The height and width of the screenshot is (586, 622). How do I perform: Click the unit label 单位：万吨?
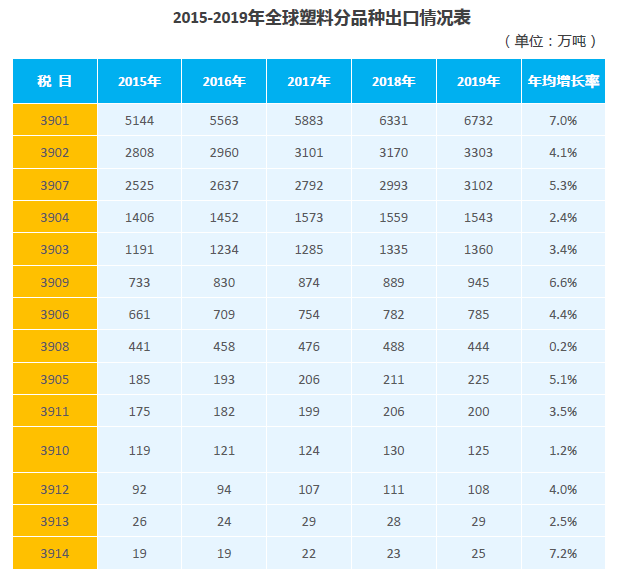[x=550, y=41]
